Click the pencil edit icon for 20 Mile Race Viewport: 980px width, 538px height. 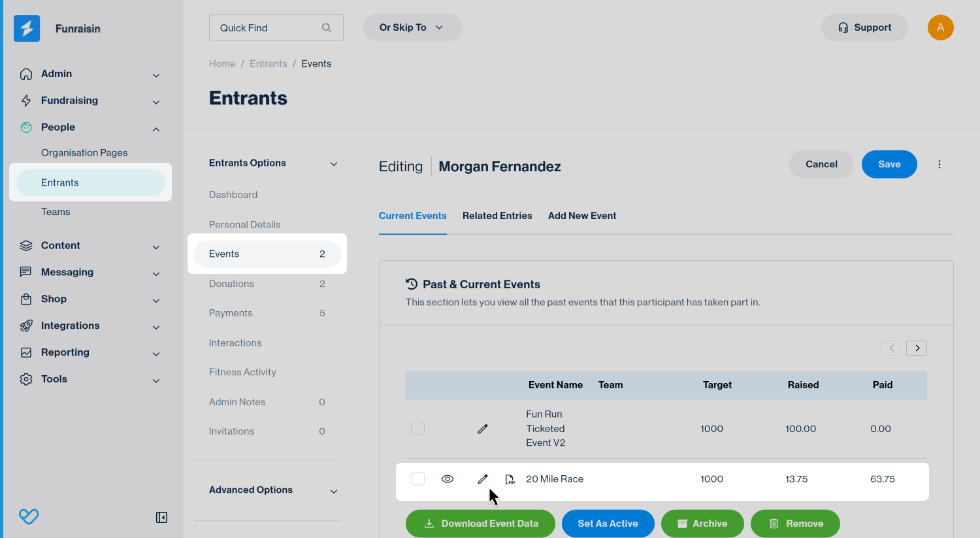pyautogui.click(x=482, y=479)
